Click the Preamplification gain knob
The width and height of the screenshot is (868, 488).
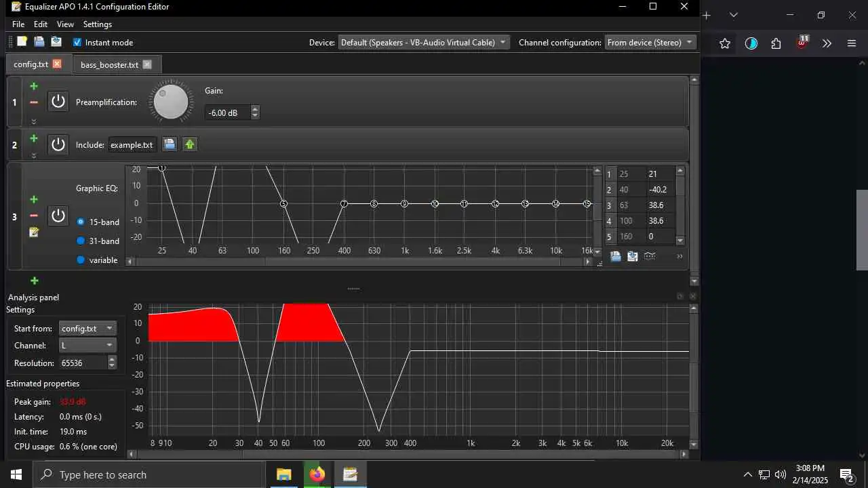pyautogui.click(x=171, y=102)
